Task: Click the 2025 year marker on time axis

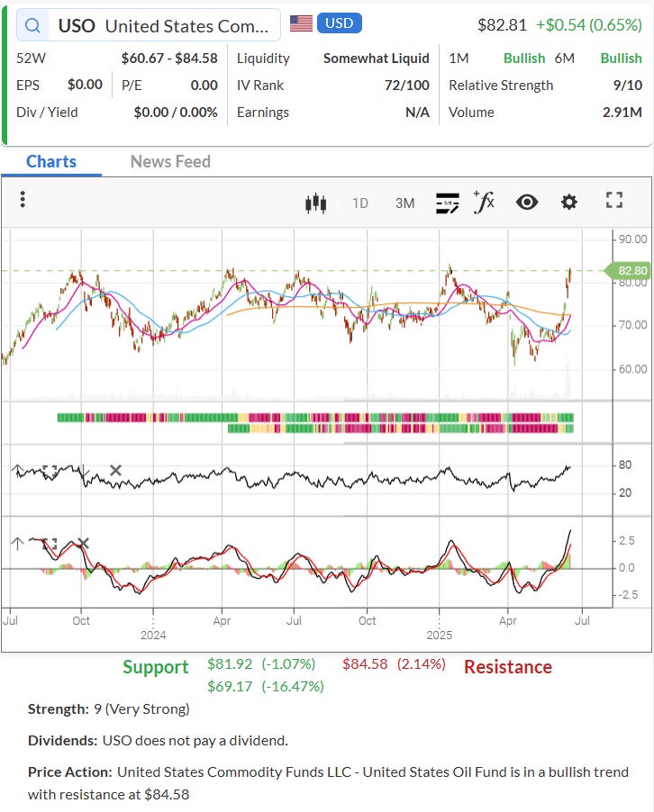Action: coord(439,635)
